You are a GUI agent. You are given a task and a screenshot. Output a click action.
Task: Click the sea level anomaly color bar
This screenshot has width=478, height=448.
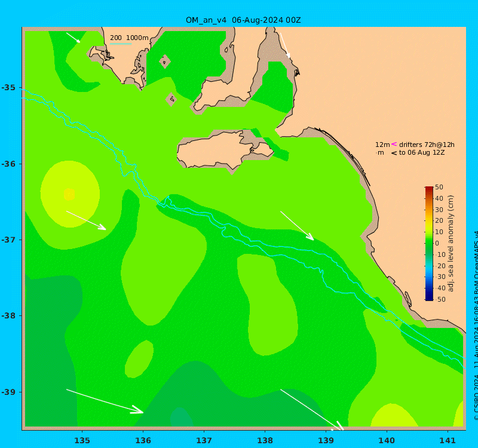(429, 243)
